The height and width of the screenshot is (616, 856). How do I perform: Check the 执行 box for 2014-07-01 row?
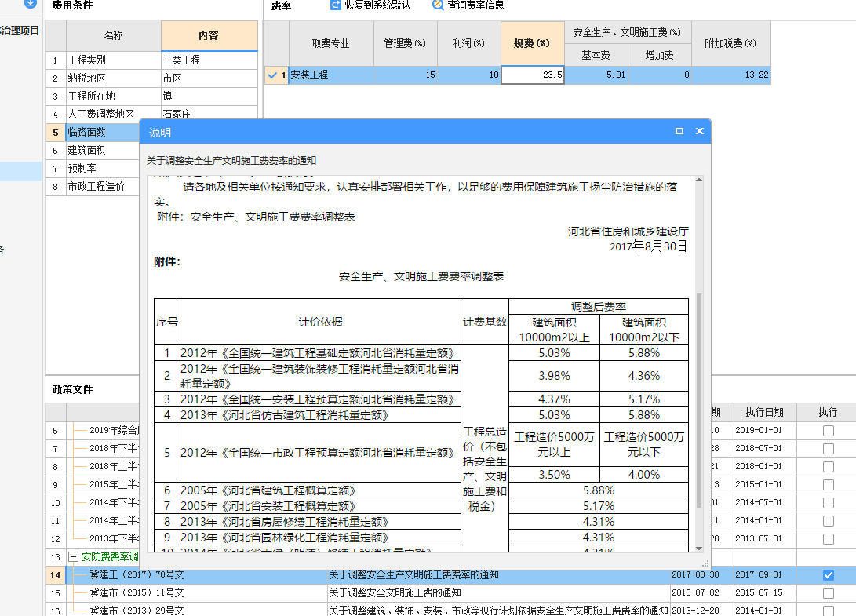click(x=829, y=502)
